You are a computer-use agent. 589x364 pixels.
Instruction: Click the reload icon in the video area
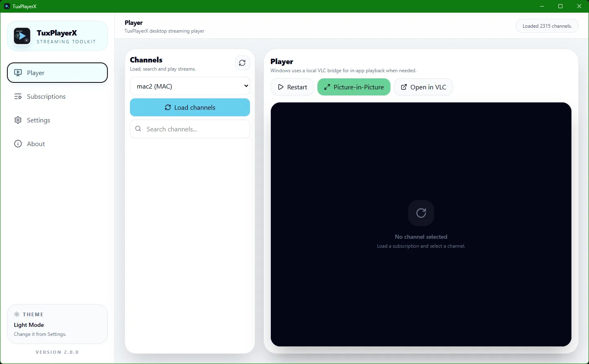[421, 213]
